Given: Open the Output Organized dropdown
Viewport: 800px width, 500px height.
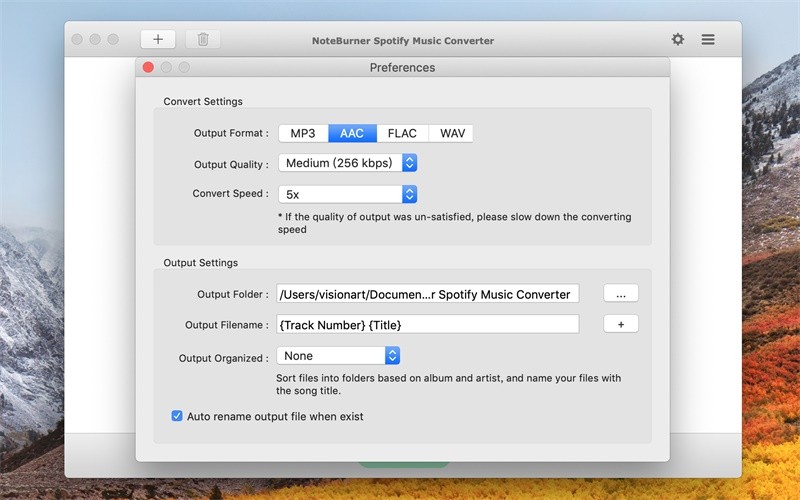Looking at the screenshot, I should 338,356.
